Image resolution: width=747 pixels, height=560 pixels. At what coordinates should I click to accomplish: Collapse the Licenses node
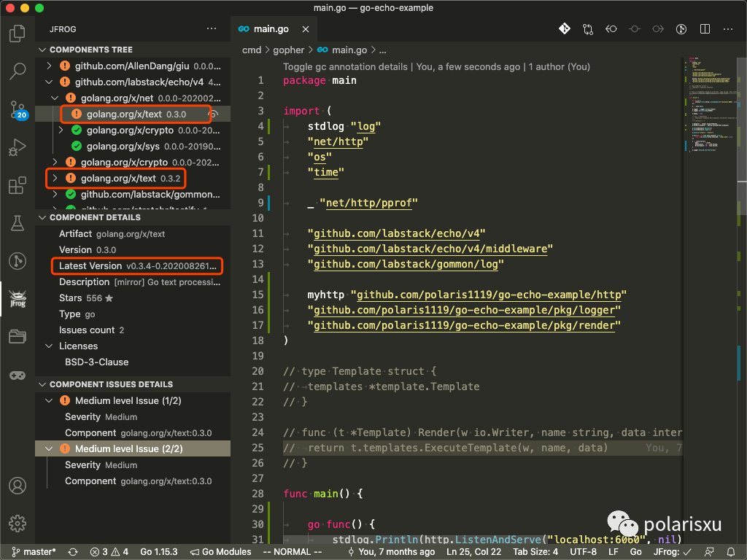[x=49, y=346]
